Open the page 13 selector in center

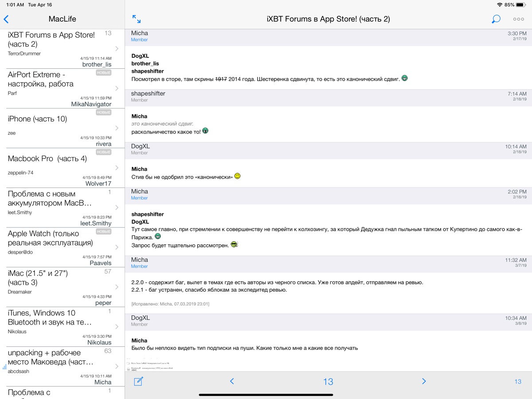pyautogui.click(x=328, y=382)
